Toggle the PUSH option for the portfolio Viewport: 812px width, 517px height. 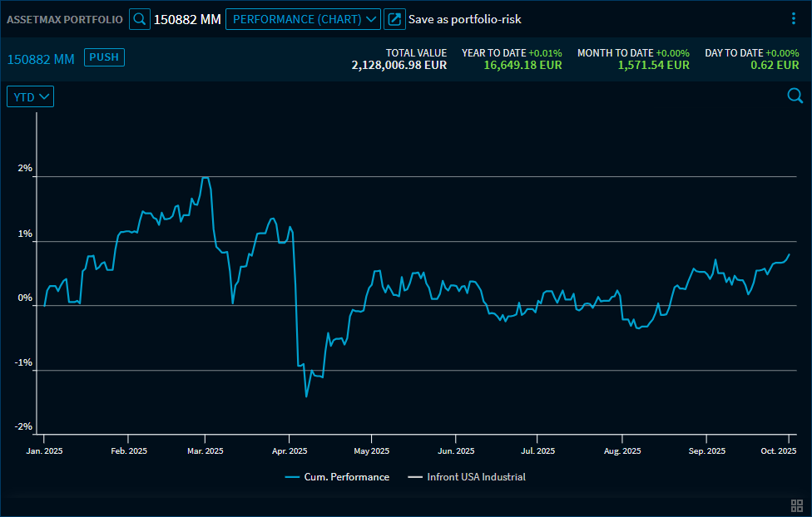click(x=104, y=57)
